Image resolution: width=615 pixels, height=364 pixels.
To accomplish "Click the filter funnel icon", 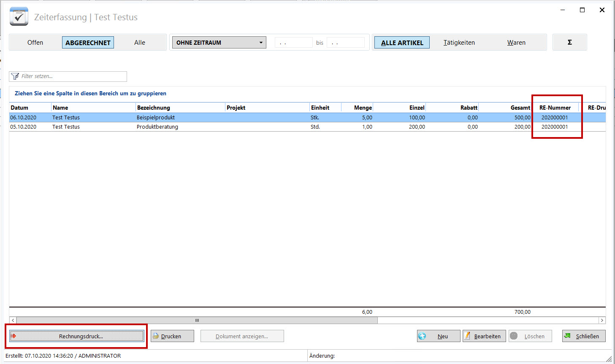I will coord(15,76).
